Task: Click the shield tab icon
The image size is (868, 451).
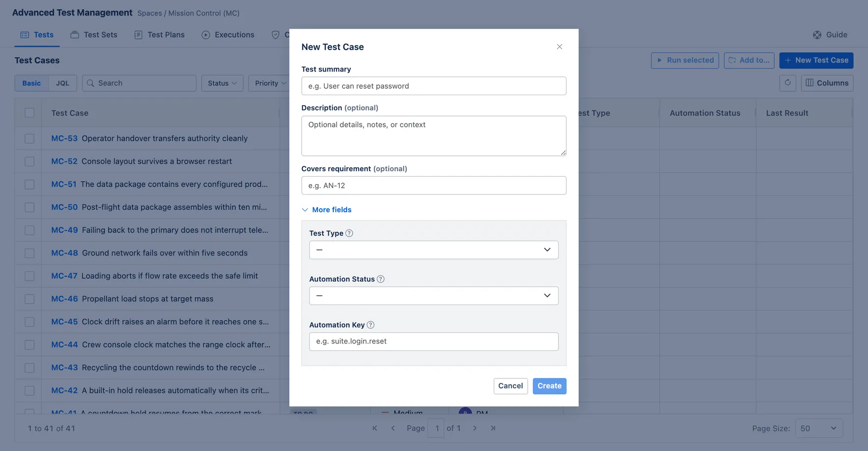Action: tap(276, 35)
